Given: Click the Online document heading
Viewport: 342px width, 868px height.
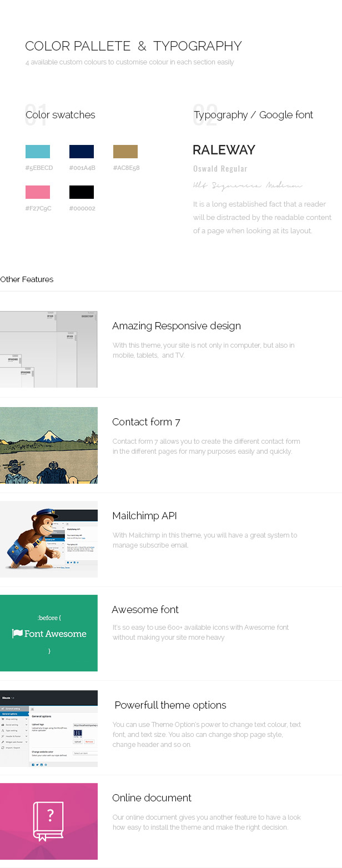Looking at the screenshot, I should click(152, 797).
